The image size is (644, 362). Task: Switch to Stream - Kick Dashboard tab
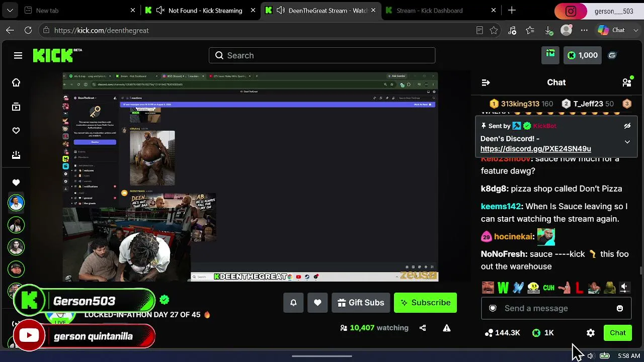[x=441, y=10]
